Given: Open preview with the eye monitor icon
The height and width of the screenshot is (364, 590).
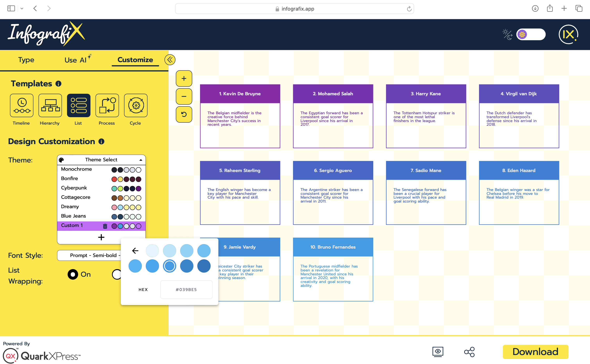Looking at the screenshot, I should (438, 352).
